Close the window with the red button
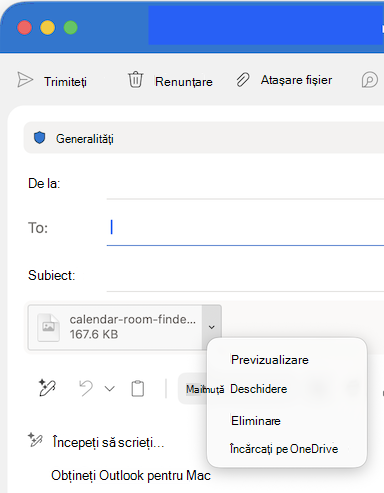384x493 pixels. tap(25, 28)
